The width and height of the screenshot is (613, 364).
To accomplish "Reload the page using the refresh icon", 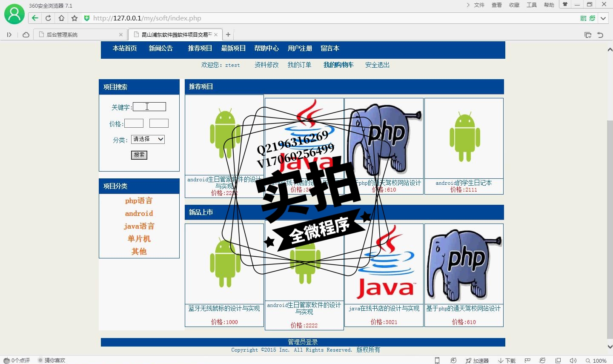I will (48, 18).
